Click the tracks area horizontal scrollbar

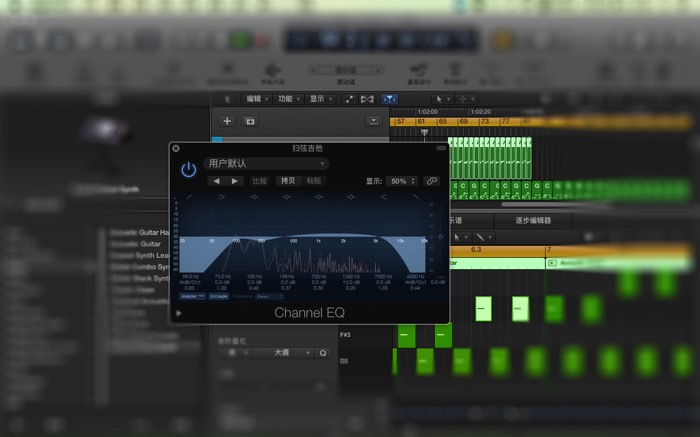click(x=555, y=205)
